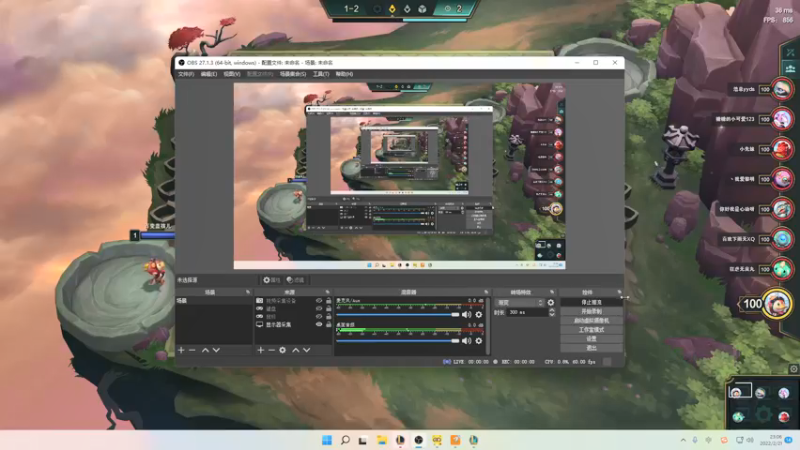The image size is (800, 450).
Task: Open 视图(V) menu
Action: point(232,74)
